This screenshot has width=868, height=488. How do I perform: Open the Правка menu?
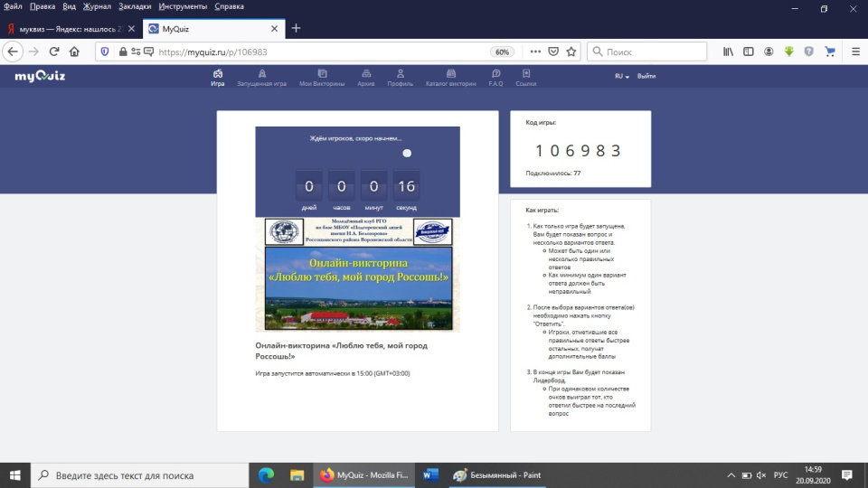(x=42, y=6)
